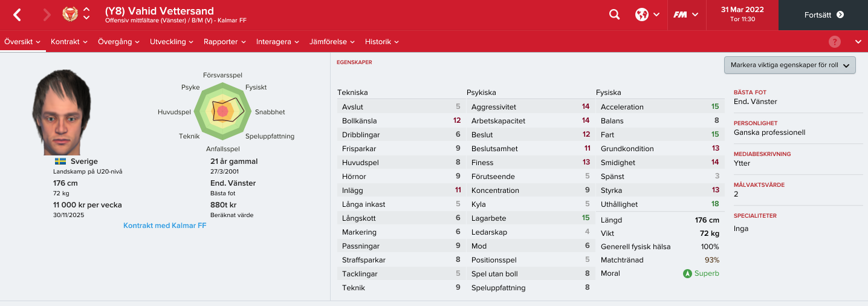Click the help question mark icon

[835, 42]
